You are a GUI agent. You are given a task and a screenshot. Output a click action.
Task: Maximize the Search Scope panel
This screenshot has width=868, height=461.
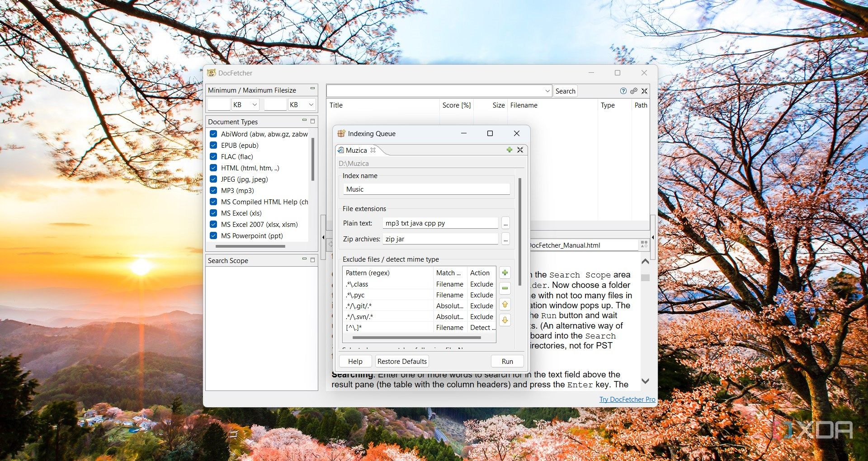312,260
